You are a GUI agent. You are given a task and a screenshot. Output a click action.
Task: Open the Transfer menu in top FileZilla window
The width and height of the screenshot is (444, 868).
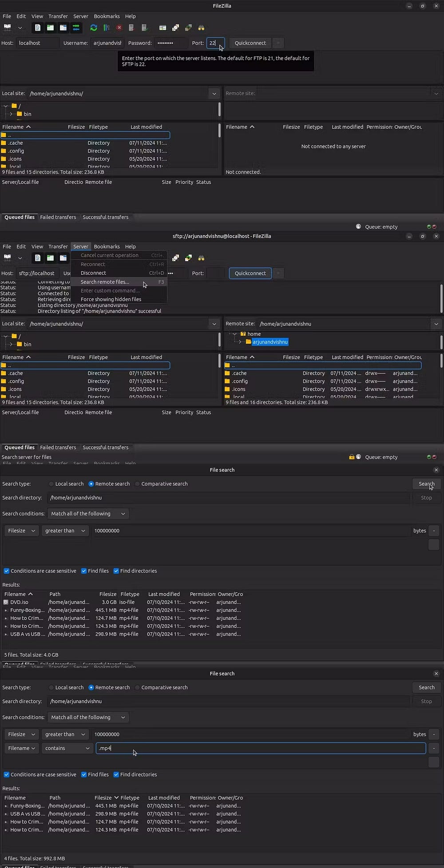point(58,16)
